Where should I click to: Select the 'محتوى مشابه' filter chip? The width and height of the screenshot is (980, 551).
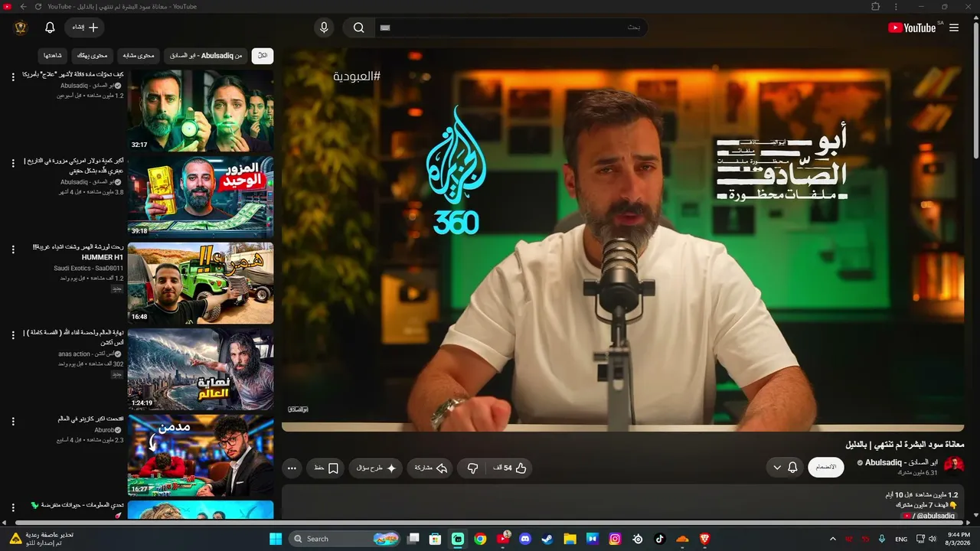(139, 56)
